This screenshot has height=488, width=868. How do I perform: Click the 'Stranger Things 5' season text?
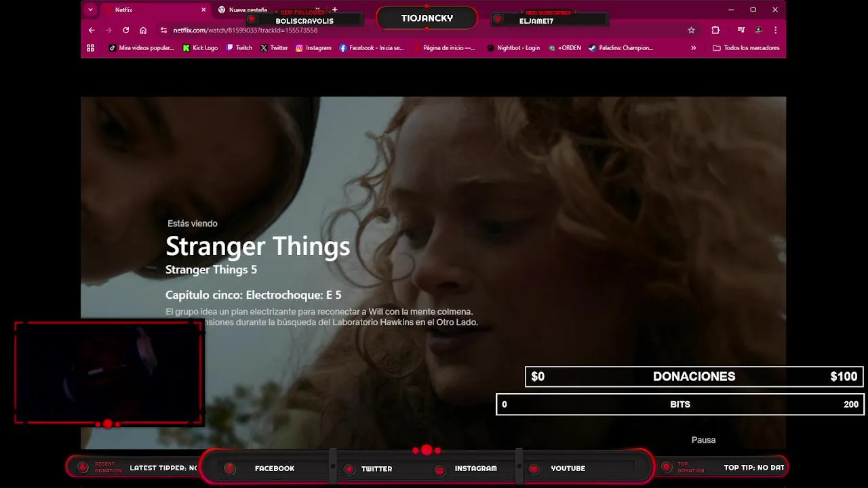(x=211, y=270)
